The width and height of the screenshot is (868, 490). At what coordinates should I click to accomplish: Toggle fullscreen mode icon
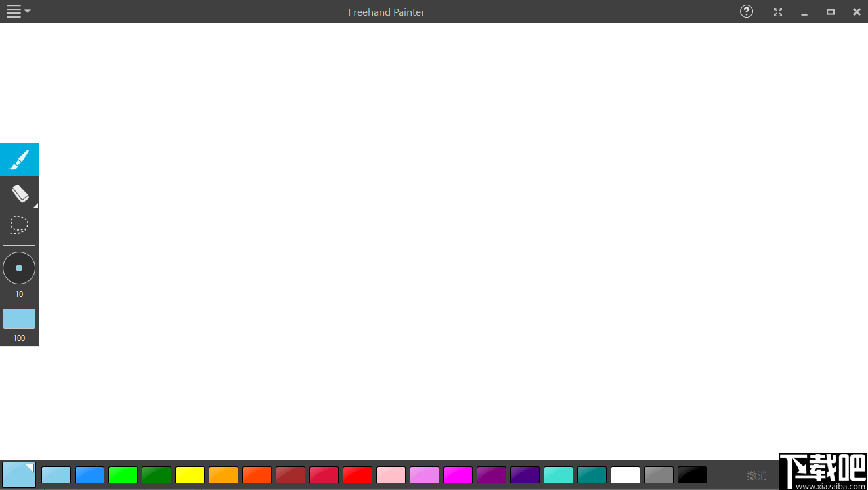(778, 12)
